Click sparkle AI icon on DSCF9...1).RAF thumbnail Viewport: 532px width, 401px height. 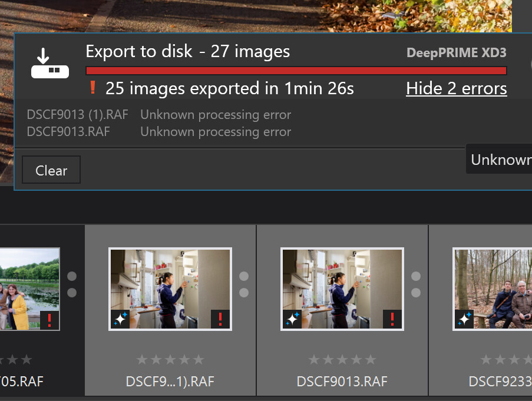[121, 319]
